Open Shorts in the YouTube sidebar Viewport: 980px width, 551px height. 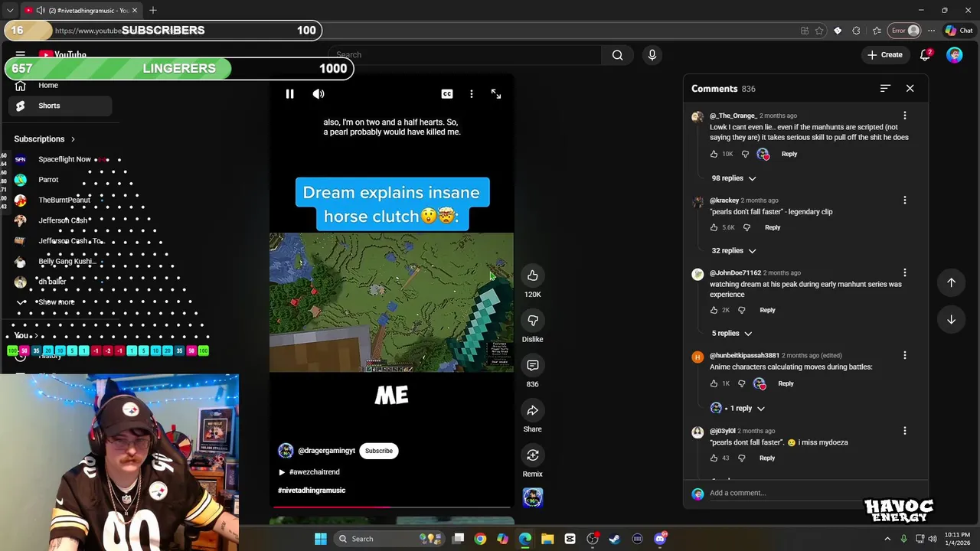[x=60, y=106]
